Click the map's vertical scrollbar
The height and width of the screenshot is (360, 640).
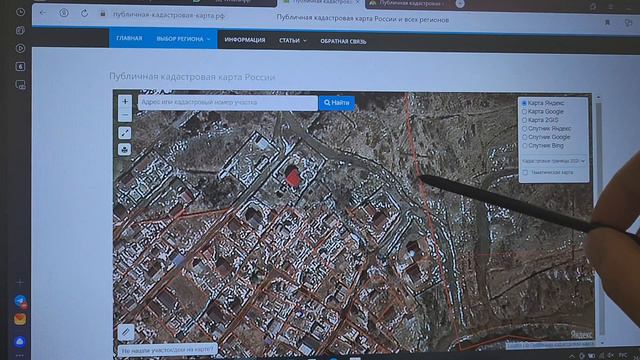[x=599, y=220]
